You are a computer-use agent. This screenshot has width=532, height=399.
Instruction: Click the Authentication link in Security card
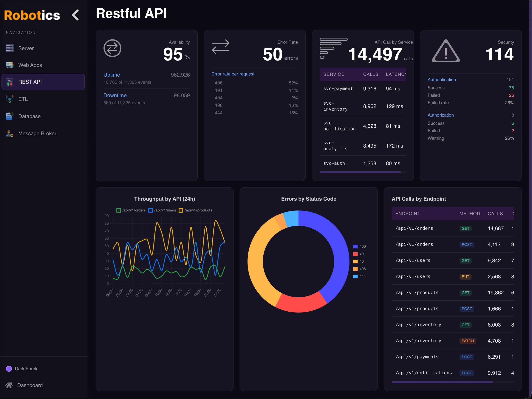pos(442,79)
